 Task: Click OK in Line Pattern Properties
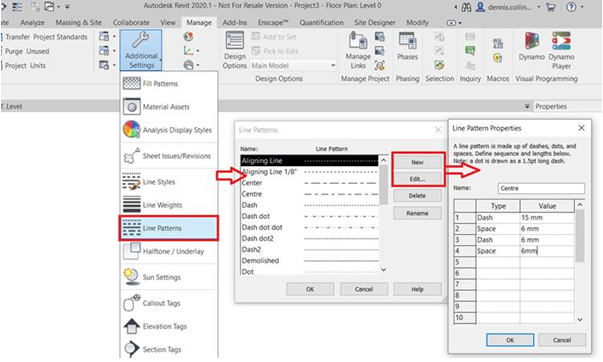click(x=510, y=340)
